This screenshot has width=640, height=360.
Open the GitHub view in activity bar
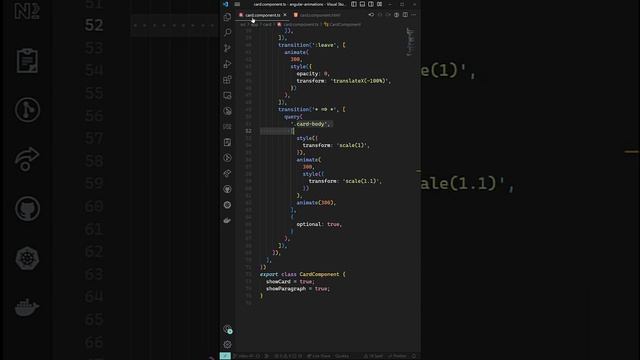227,189
